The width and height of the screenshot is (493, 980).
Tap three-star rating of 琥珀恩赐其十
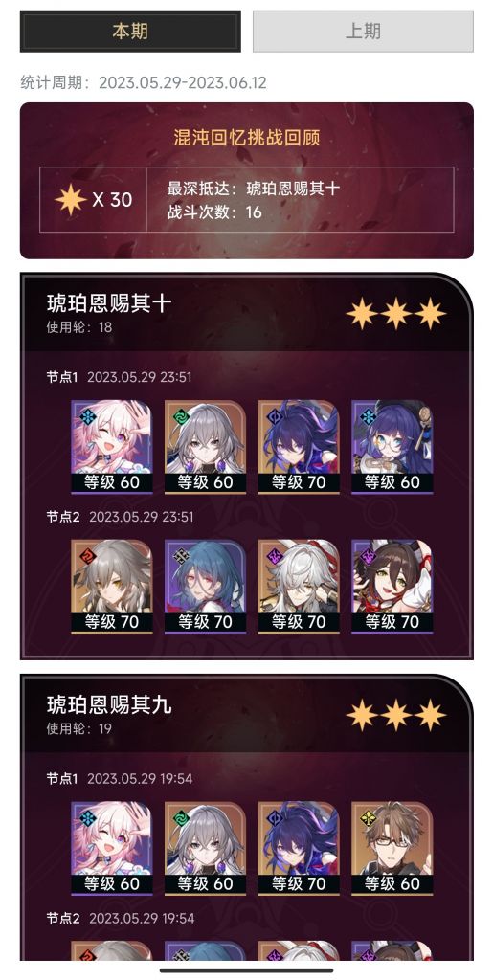(x=396, y=313)
